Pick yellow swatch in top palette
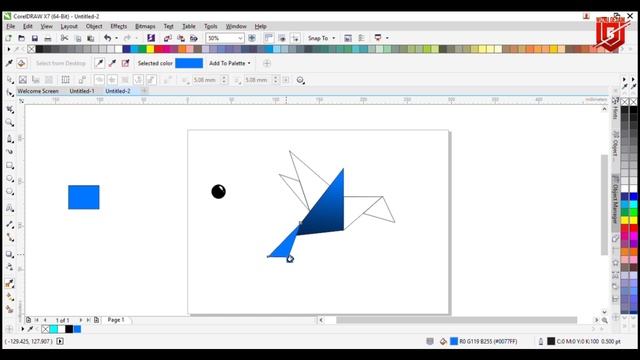Viewport: 640px width, 360px height. (150, 49)
